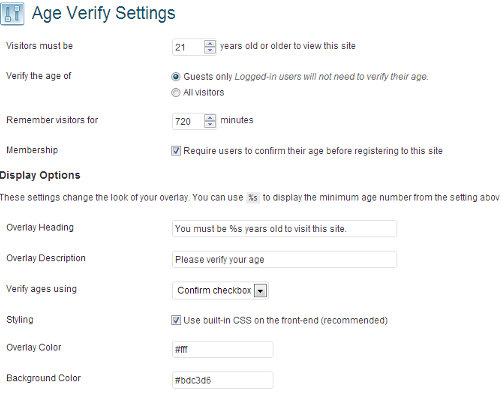Viewport: 500px width, 400px height.
Task: Toggle the built-in CSS styling checkbox
Action: (176, 320)
